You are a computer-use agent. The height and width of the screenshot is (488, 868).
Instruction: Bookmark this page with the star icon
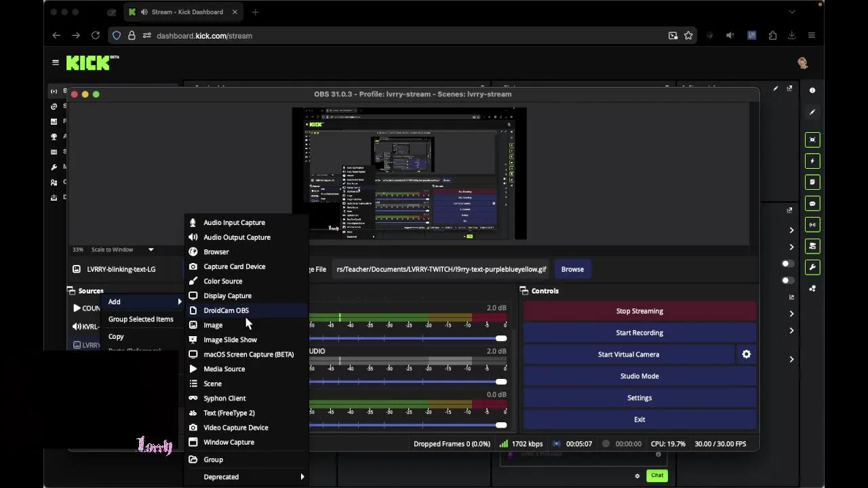tap(688, 35)
